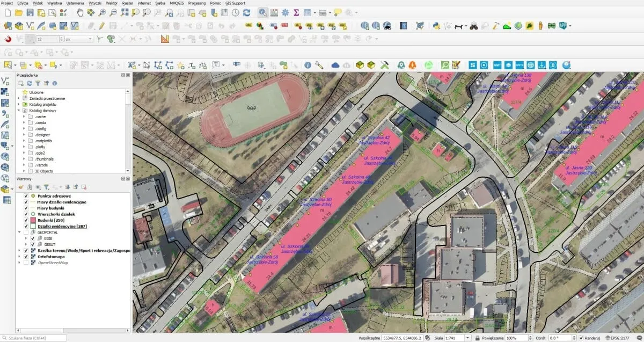This screenshot has width=644, height=342.
Task: Click the help book icon in toolbar
Action: pyautogui.click(x=404, y=25)
